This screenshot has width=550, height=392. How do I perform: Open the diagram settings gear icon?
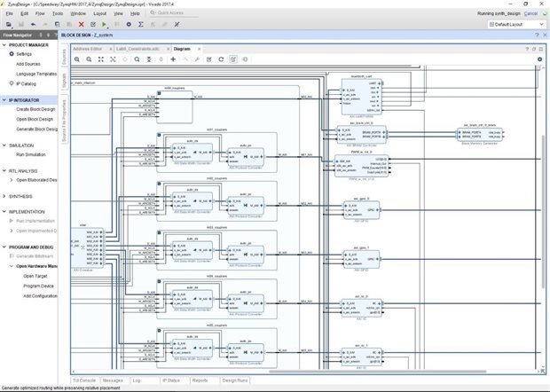[x=538, y=59]
